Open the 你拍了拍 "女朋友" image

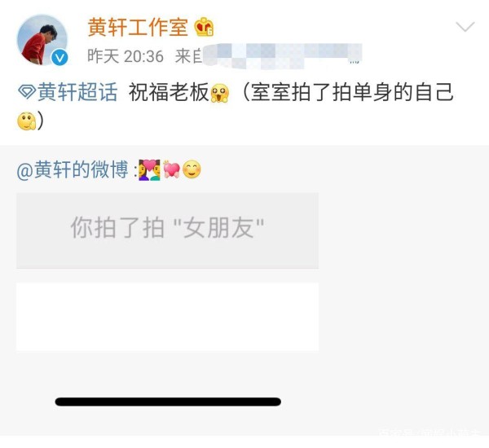(167, 231)
